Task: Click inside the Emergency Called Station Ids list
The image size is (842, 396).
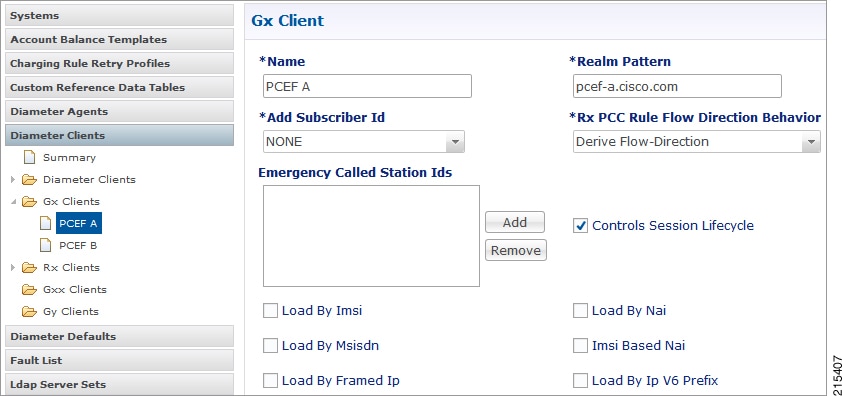Action: click(x=371, y=236)
